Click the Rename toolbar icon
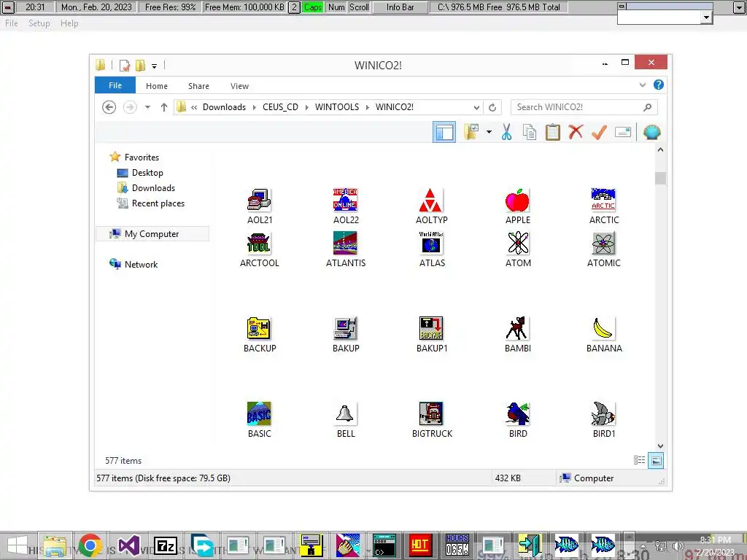 (x=623, y=132)
